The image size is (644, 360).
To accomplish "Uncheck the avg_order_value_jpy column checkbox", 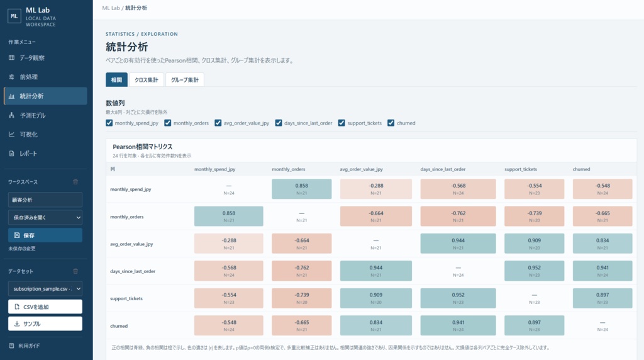I will [x=218, y=123].
